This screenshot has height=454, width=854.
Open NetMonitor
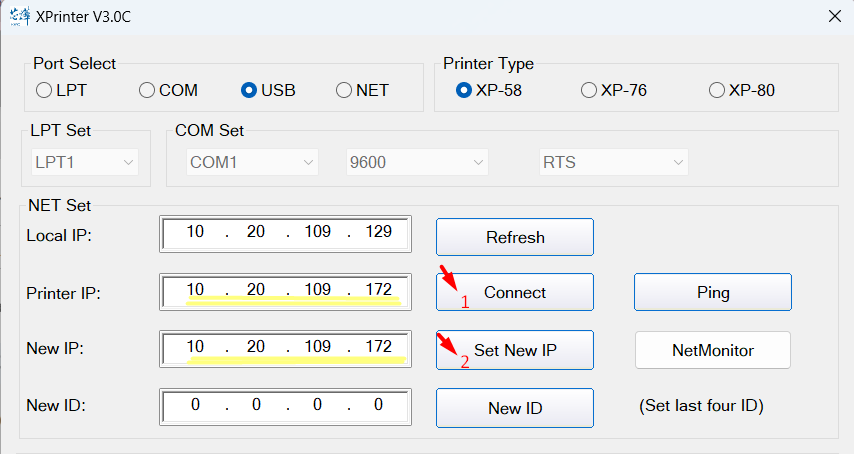tap(713, 350)
